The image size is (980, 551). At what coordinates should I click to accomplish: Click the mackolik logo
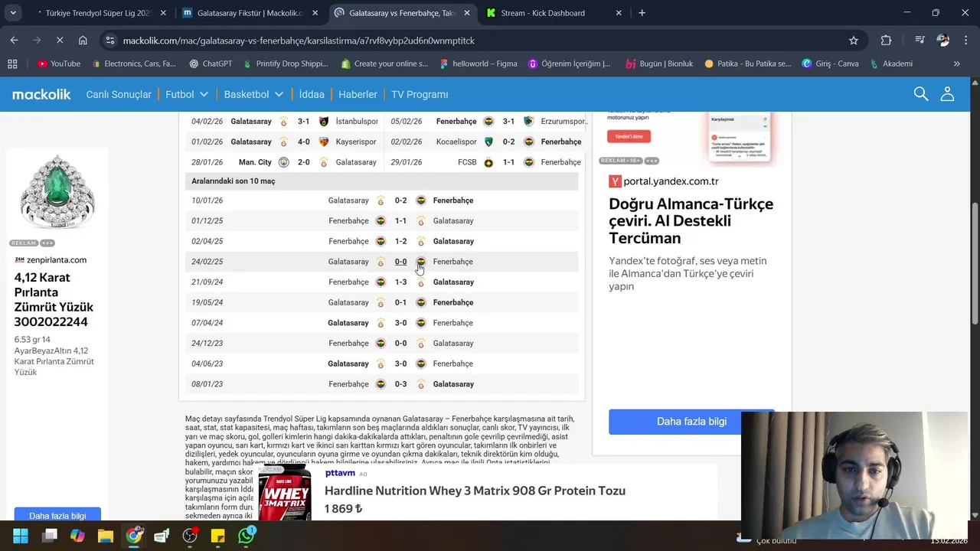point(41,94)
